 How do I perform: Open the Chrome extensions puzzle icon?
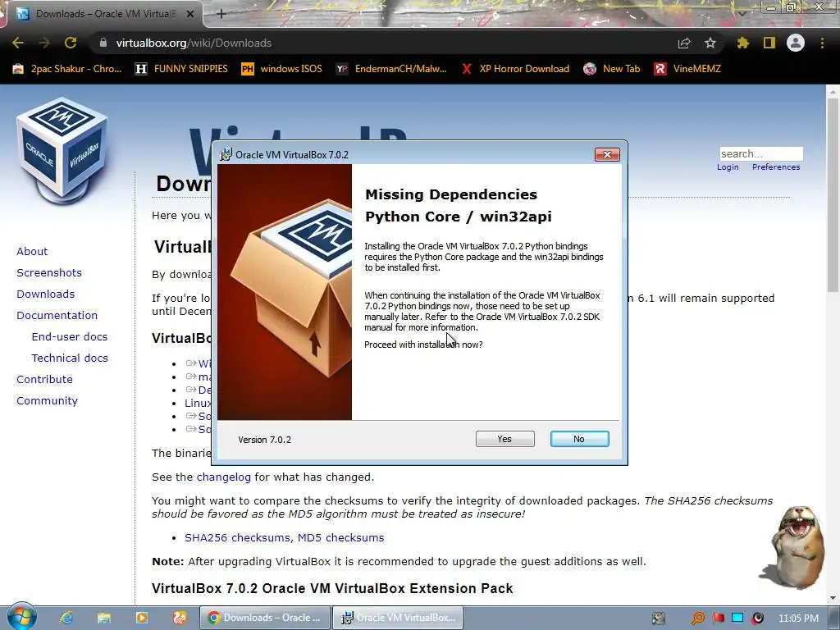(743, 43)
